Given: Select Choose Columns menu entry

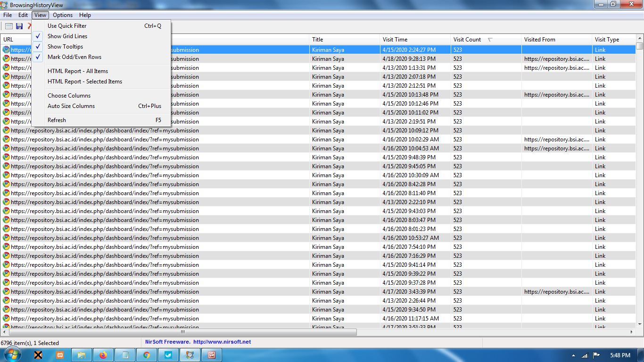Looking at the screenshot, I should 69,96.
